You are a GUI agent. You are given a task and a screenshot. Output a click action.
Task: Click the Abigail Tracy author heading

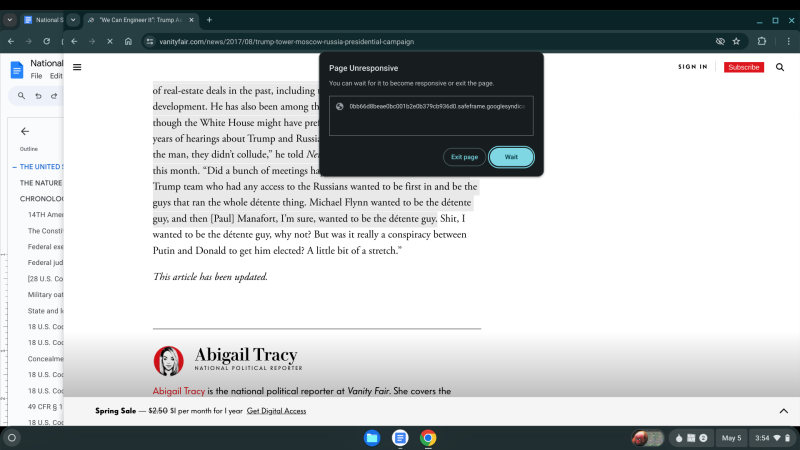[245, 355]
